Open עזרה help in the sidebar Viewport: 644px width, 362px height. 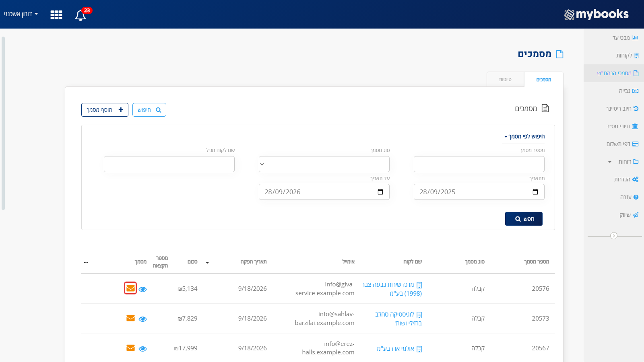(629, 197)
